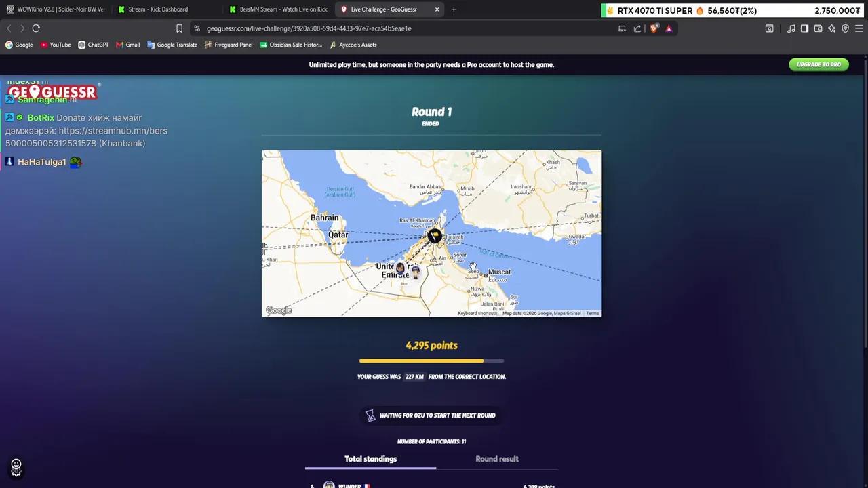This screenshot has height=488, width=868.
Task: Click the Brave Shields lion icon
Action: (654, 28)
